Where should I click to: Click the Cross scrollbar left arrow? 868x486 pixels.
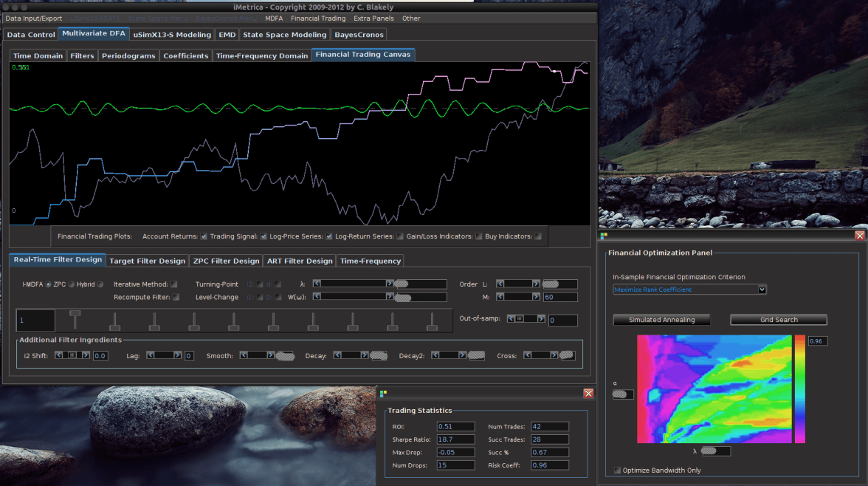pyautogui.click(x=528, y=355)
